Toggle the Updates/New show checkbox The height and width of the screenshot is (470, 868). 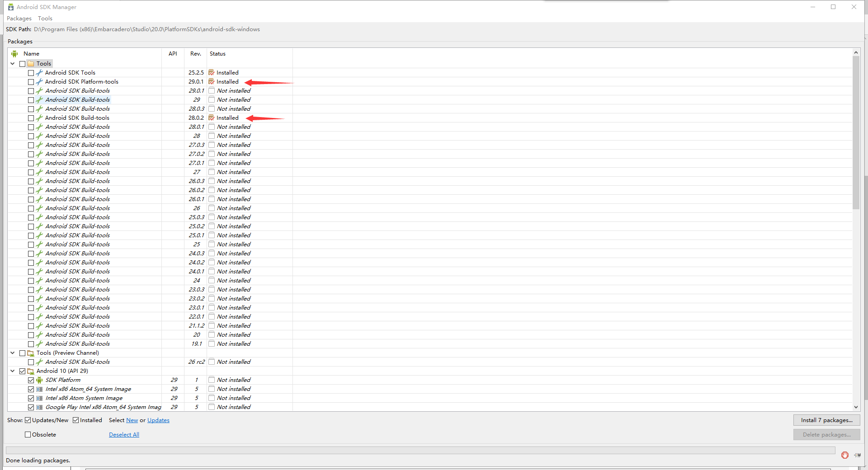point(28,420)
